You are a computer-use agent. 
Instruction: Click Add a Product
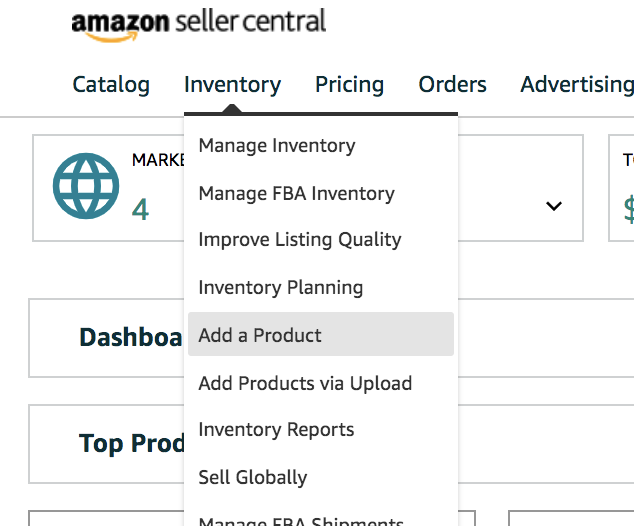tap(260, 335)
